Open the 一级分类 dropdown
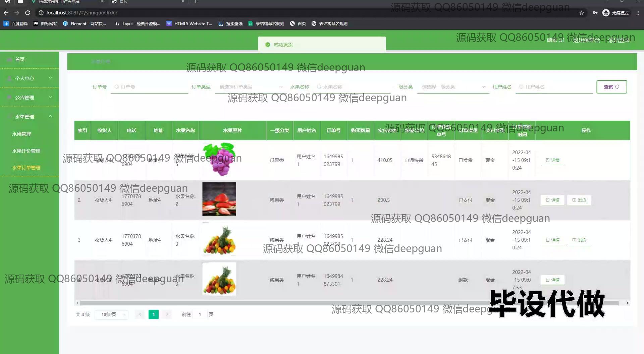 tap(452, 87)
